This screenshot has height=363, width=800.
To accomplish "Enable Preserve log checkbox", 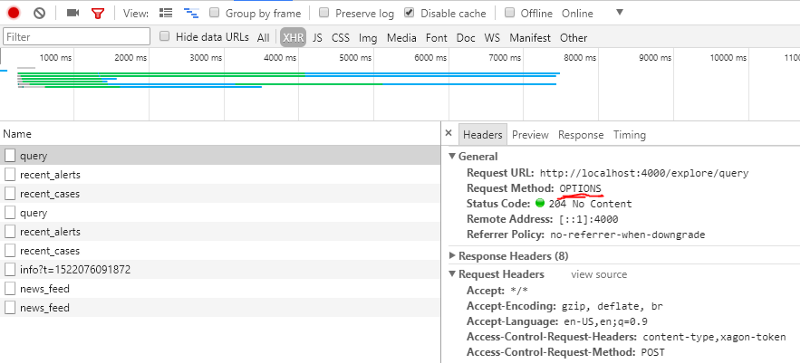I will [324, 12].
